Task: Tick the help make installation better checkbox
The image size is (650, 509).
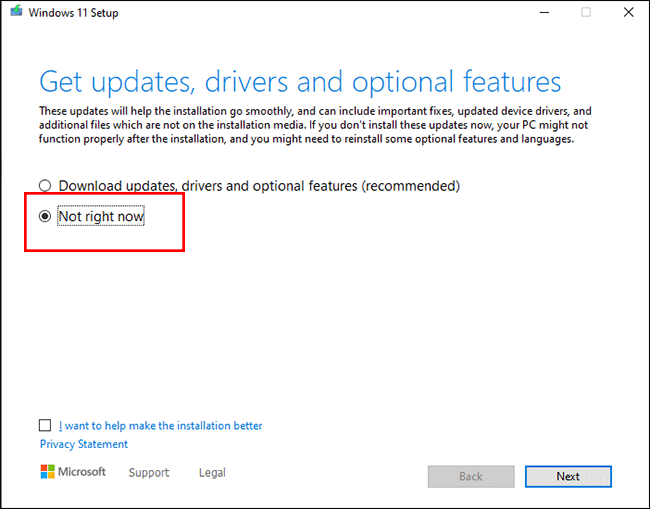Action: coord(46,425)
